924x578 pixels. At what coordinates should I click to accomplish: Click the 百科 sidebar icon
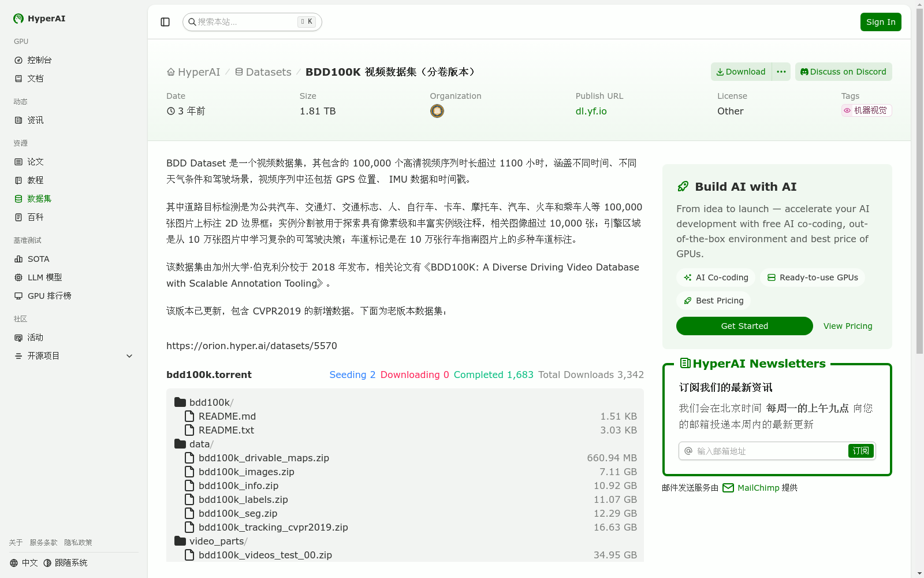[x=18, y=217]
